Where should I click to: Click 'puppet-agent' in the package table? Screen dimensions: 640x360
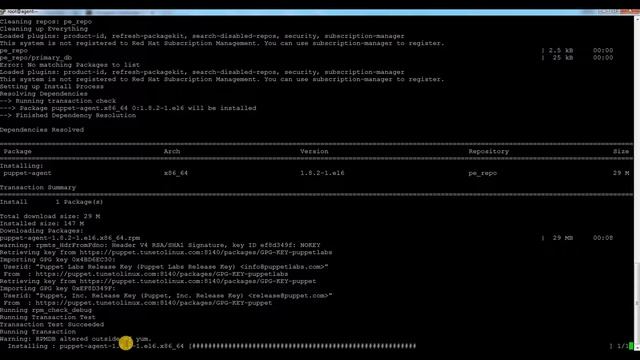pyautogui.click(x=27, y=173)
